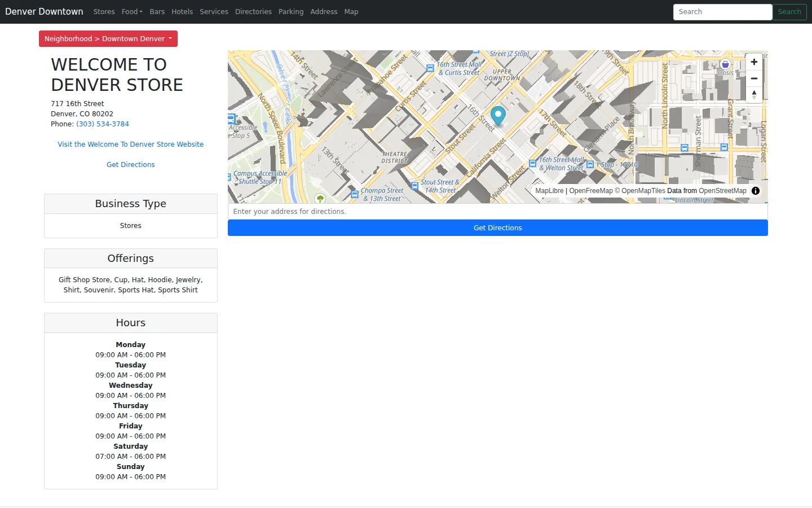Viewport: 812px width, 508px height.
Task: Open the MapLibre attribution link
Action: [x=549, y=191]
